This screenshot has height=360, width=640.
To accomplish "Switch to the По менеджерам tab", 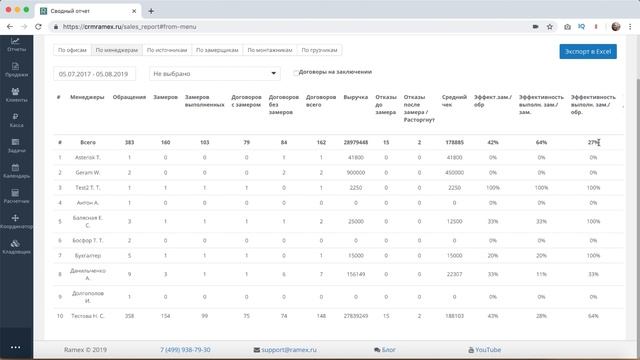I will coord(117,50).
